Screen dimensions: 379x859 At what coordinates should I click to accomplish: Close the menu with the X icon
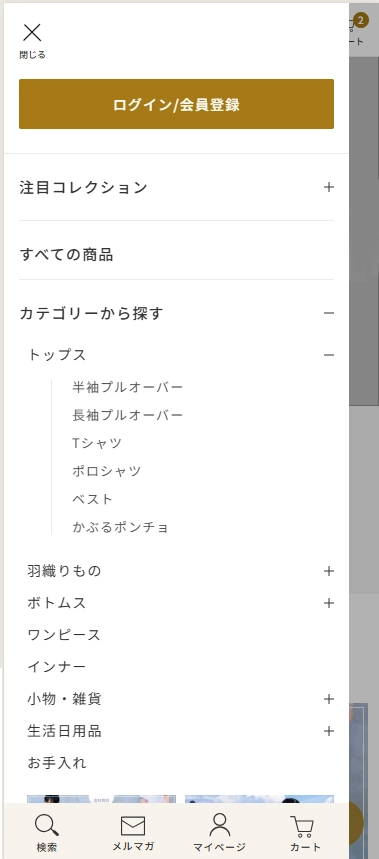pyautogui.click(x=32, y=33)
